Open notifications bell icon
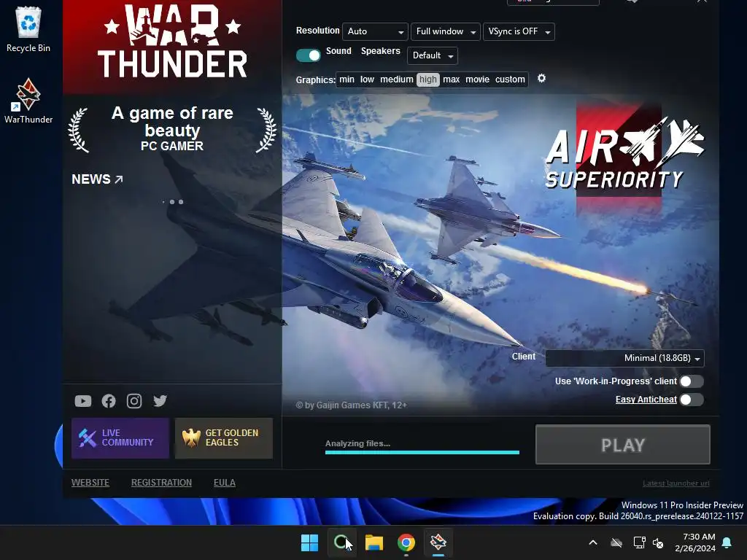Viewport: 747px width, 560px height. (x=727, y=542)
